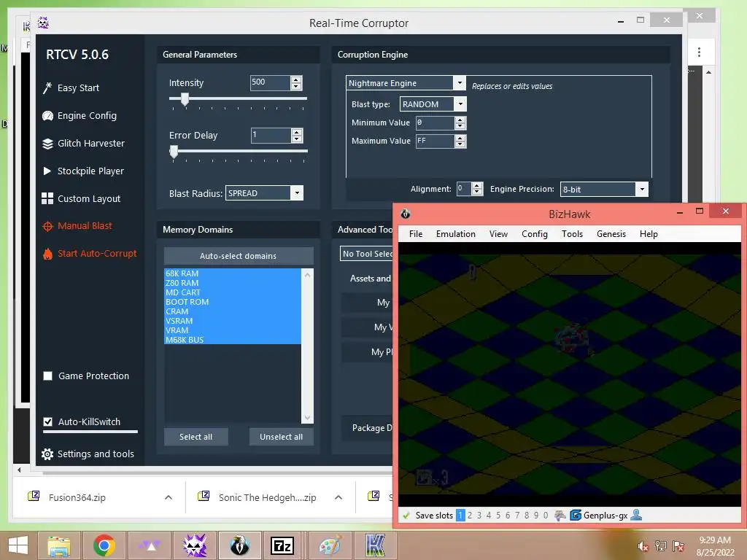Click Intensity value field 500

pyautogui.click(x=270, y=83)
